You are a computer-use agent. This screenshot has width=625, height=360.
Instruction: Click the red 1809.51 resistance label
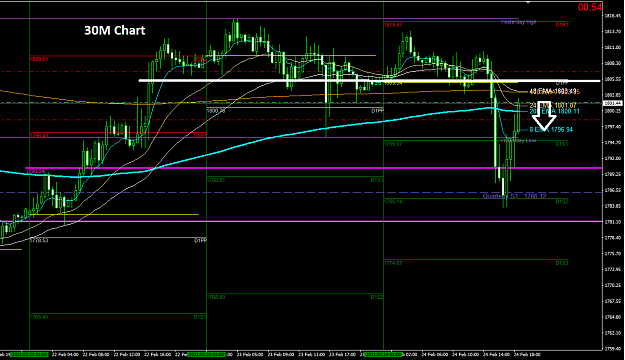pos(39,59)
